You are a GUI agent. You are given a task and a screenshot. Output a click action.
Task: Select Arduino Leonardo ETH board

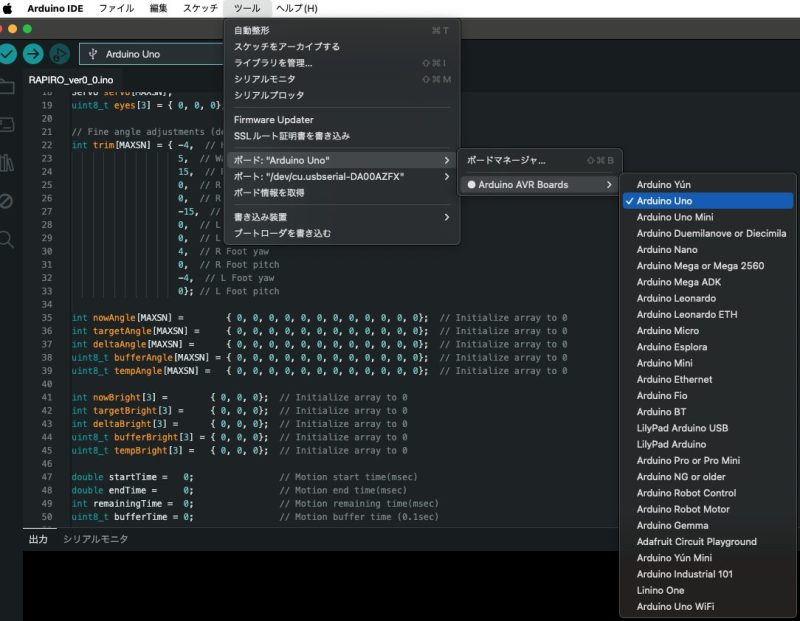click(708, 314)
